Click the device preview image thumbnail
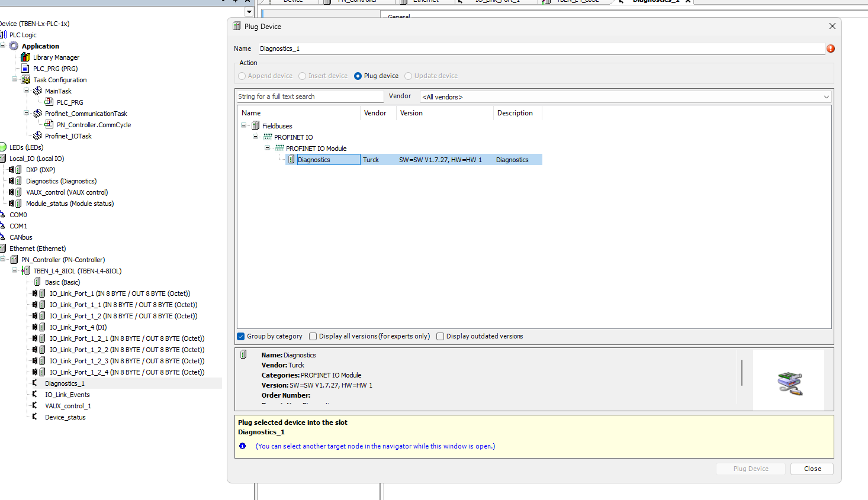 789,380
